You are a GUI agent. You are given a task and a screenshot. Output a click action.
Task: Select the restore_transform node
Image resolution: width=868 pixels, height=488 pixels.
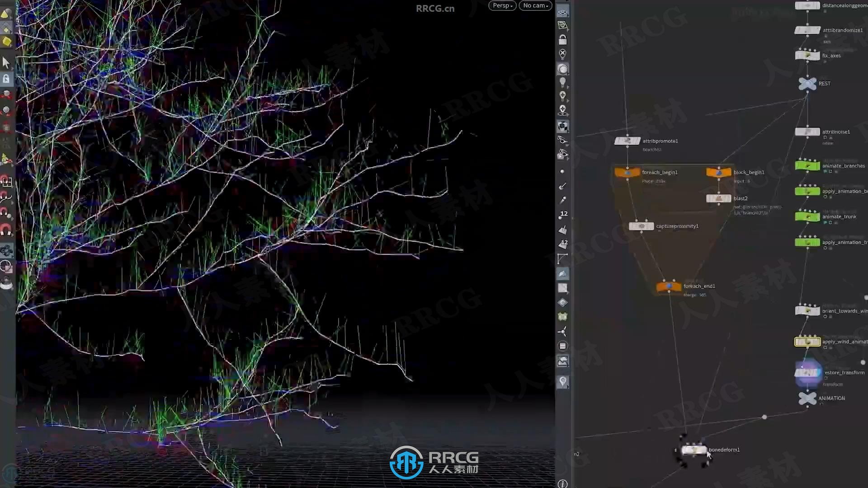pos(807,373)
